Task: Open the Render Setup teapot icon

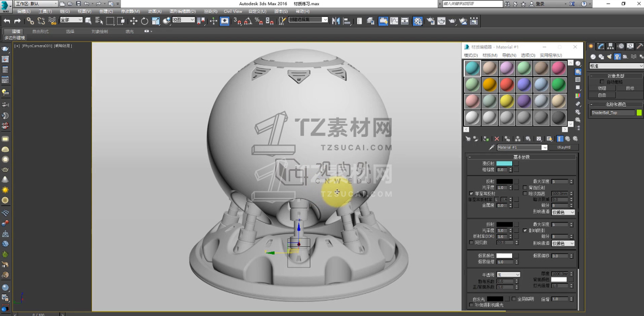Action: pyautogui.click(x=430, y=20)
